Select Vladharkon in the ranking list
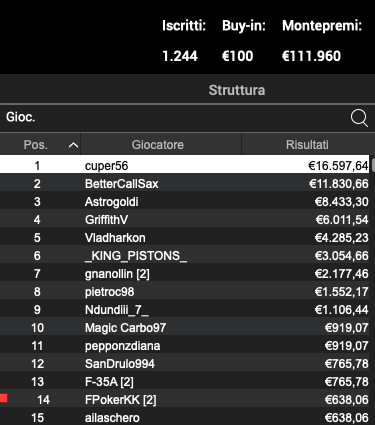The image size is (375, 425). [x=185, y=238]
